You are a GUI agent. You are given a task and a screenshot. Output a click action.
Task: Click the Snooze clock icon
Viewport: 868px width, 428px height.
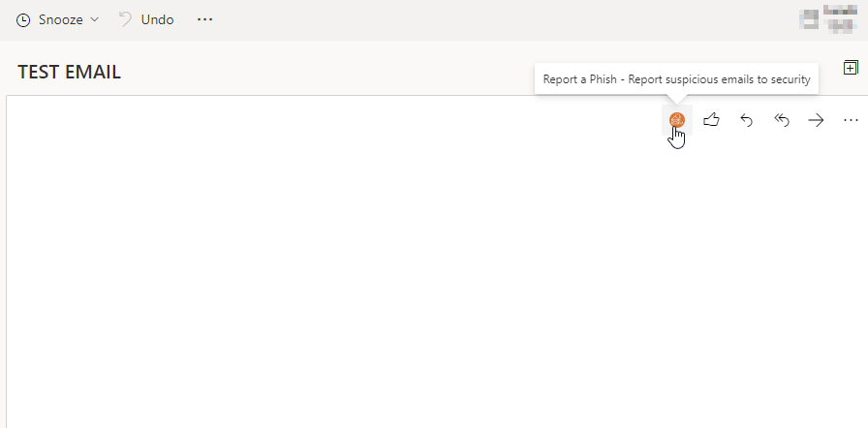point(23,20)
